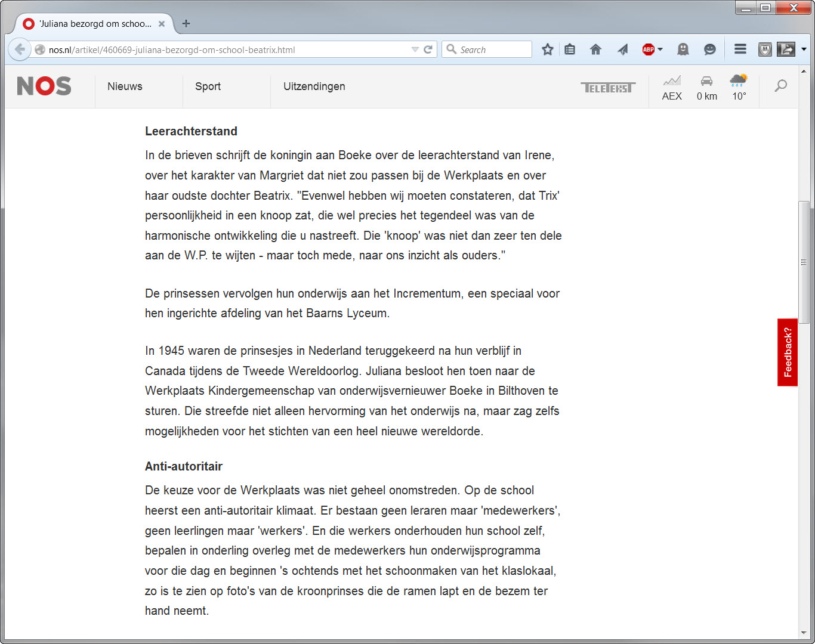Screen dimensions: 815x644
Task: Click the Ghostery ghost icon
Action: (683, 49)
